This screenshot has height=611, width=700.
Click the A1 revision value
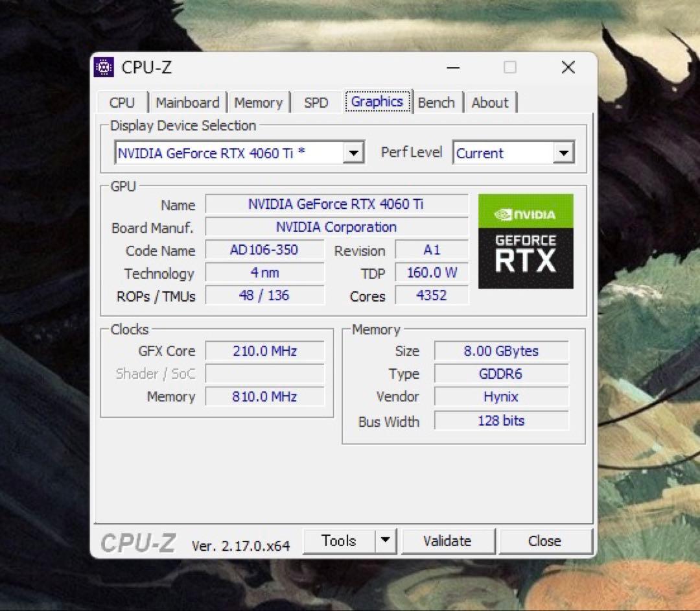432,250
